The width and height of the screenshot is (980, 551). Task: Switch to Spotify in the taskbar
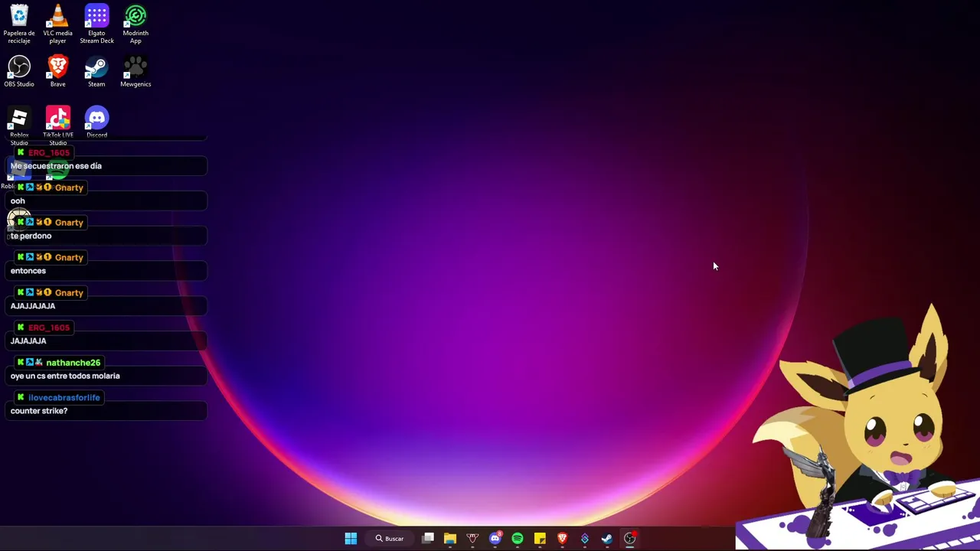pos(518,539)
